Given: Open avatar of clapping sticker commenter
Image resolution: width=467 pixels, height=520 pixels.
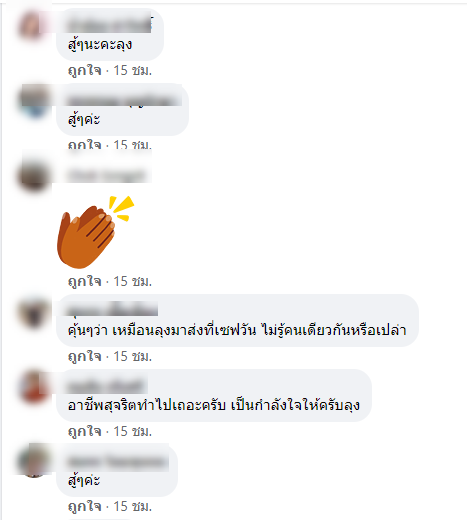Looking at the screenshot, I should click(34, 177).
